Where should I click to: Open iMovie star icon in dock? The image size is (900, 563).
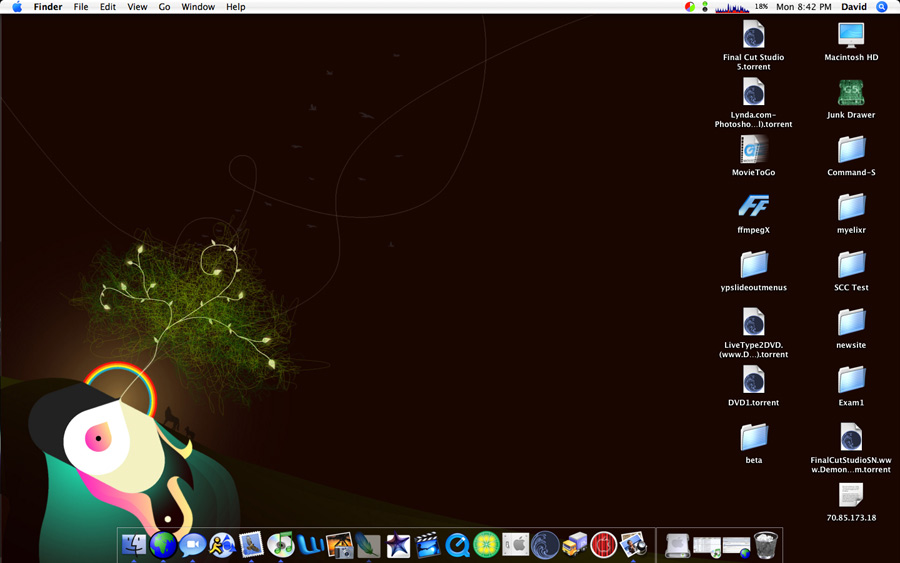tap(398, 545)
